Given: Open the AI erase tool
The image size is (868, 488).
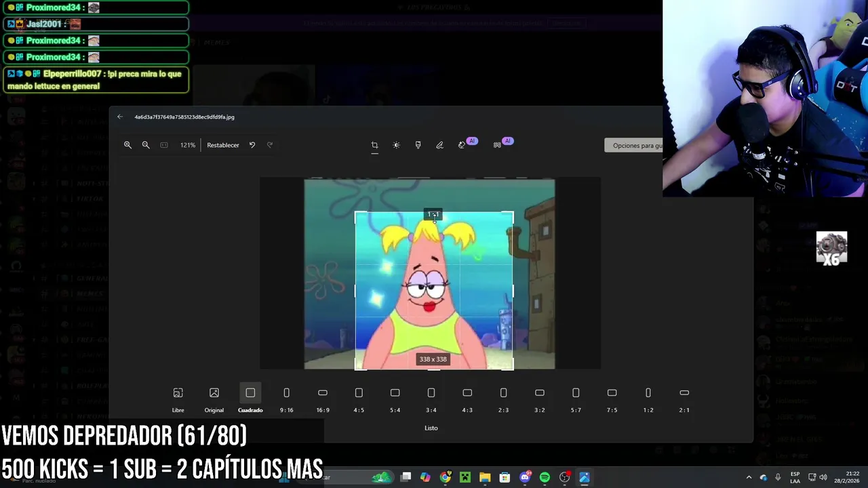Looking at the screenshot, I should click(x=462, y=145).
